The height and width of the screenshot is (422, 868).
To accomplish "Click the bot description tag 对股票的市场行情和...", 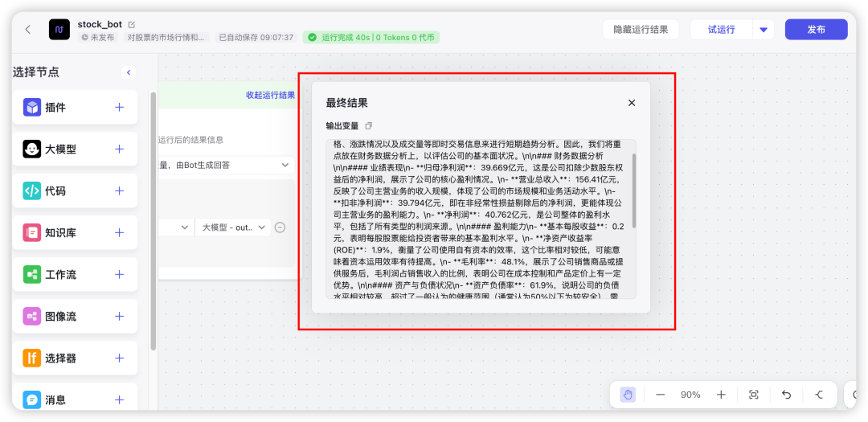I will 168,38.
